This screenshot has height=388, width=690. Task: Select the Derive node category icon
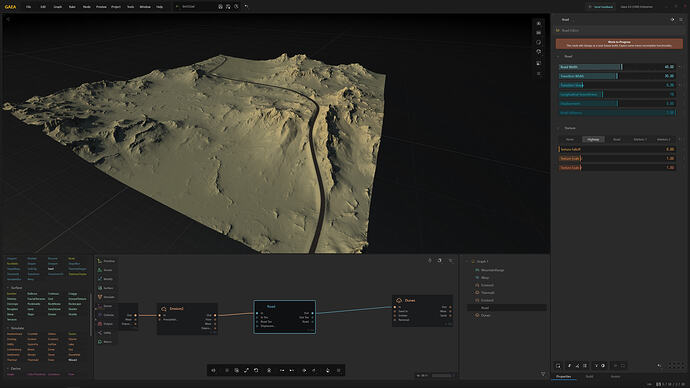point(100,306)
